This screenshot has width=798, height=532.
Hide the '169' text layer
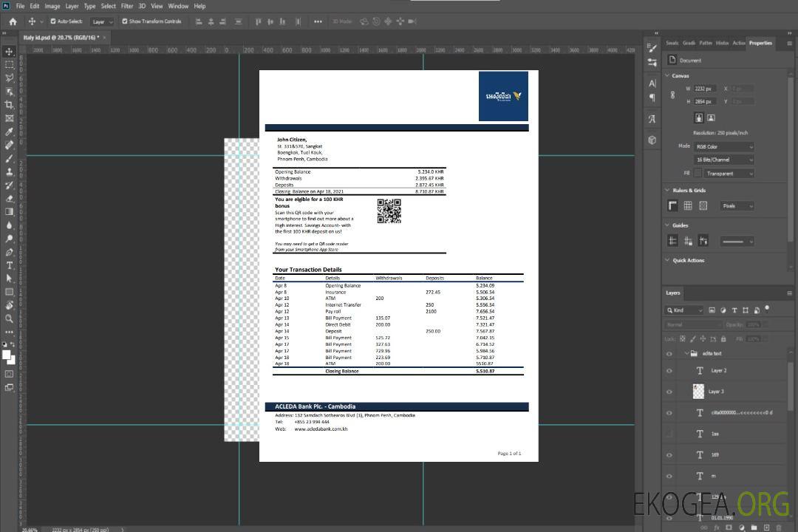(x=669, y=455)
